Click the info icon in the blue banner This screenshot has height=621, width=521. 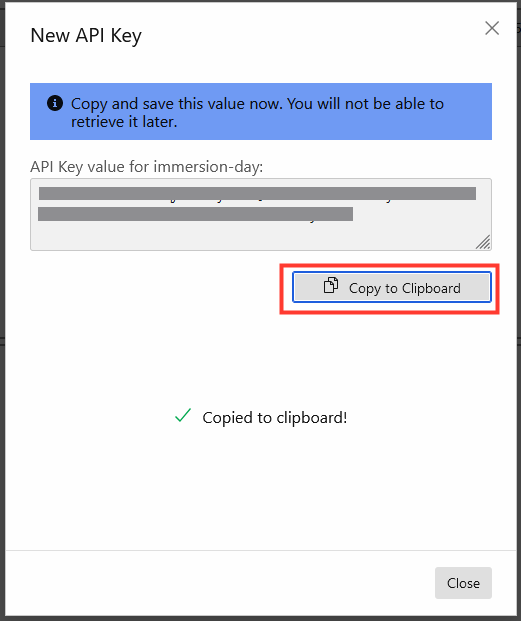[x=55, y=104]
